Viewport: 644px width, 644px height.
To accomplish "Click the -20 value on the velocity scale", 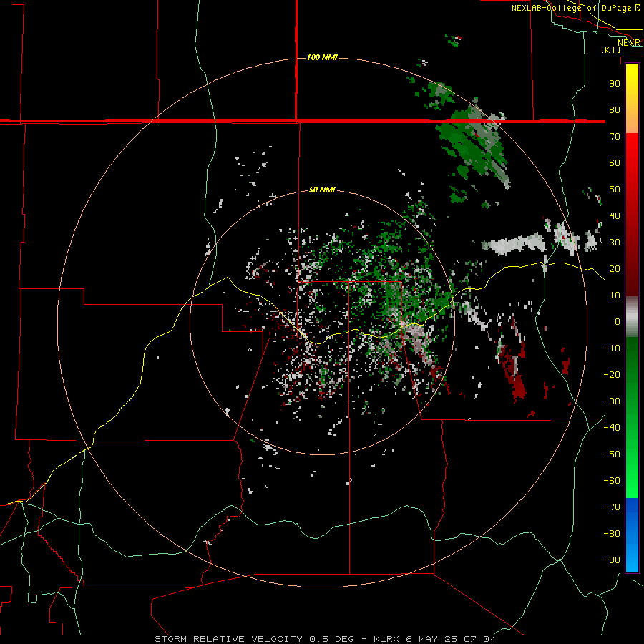I will tap(612, 374).
